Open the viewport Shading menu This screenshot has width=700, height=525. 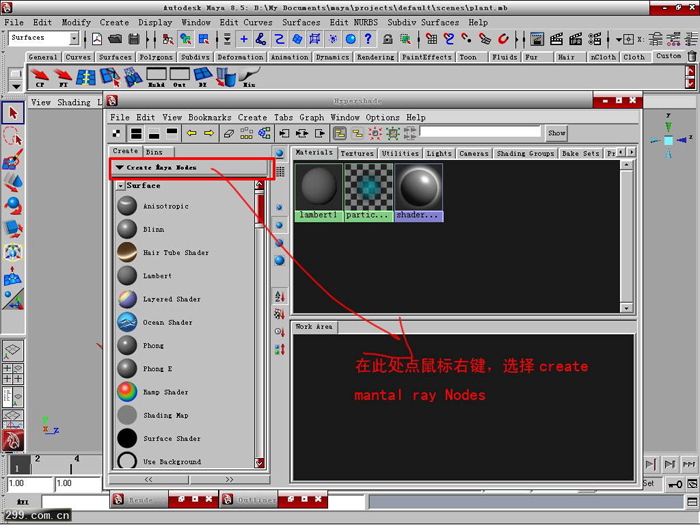tap(74, 102)
